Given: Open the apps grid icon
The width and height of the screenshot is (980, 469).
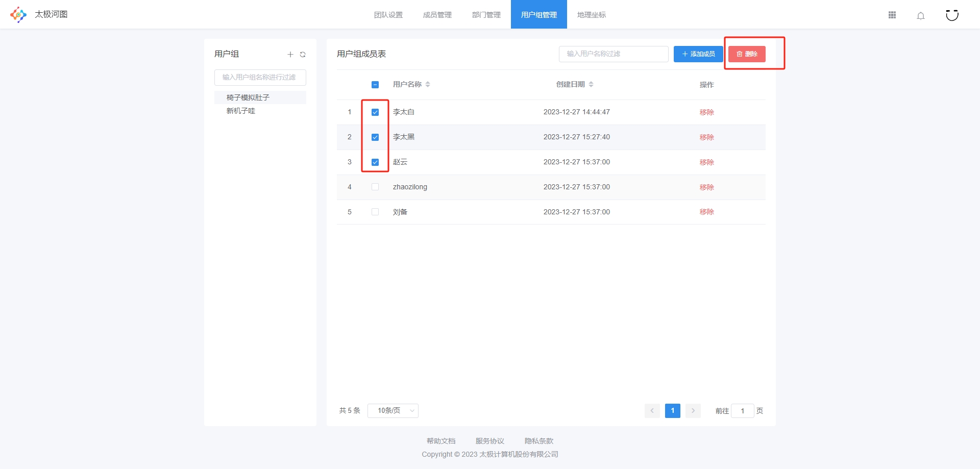Looking at the screenshot, I should 892,15.
